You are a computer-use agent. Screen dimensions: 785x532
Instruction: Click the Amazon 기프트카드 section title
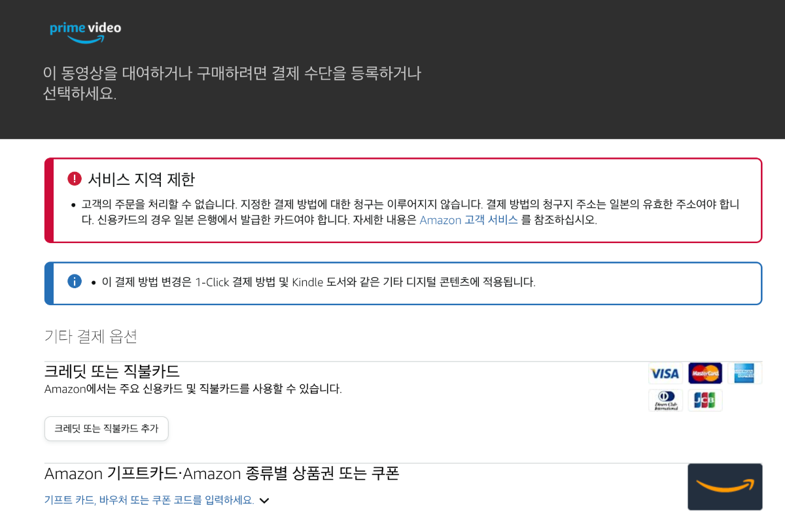coord(222,473)
